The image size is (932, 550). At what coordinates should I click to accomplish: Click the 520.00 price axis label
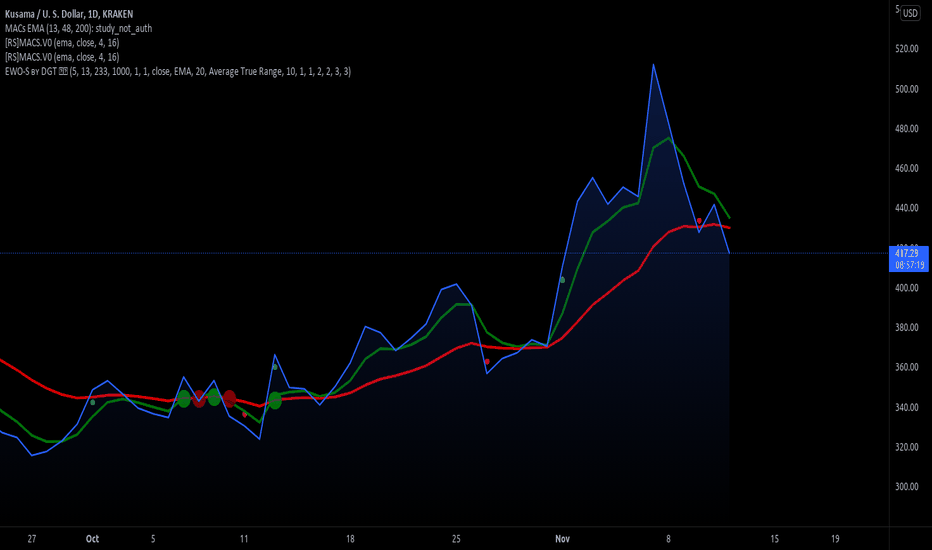(906, 49)
